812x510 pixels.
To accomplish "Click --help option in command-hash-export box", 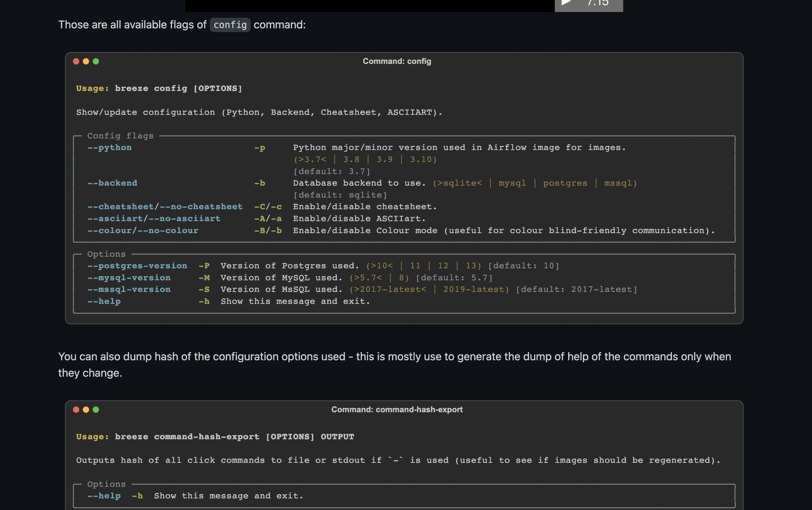I will click(x=104, y=496).
